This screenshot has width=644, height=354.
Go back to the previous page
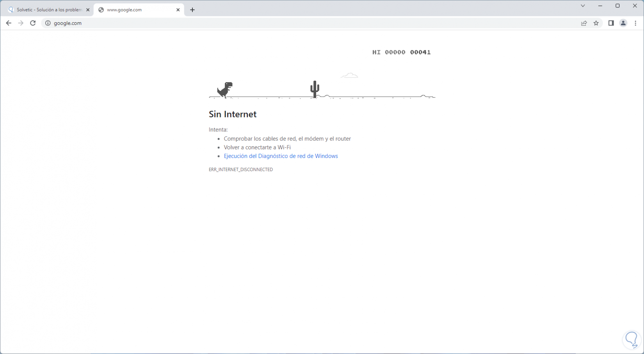coord(9,23)
